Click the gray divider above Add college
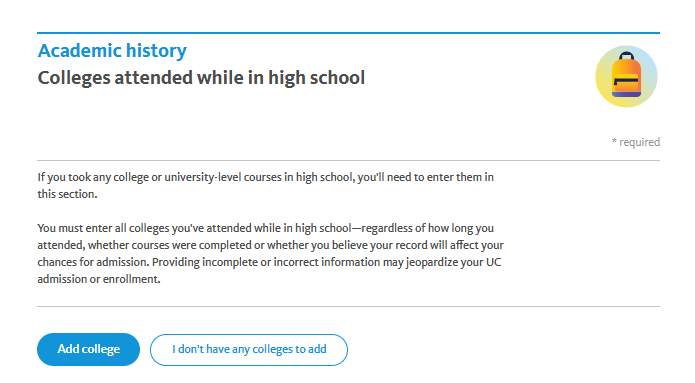The width and height of the screenshot is (695, 383). tap(348, 306)
